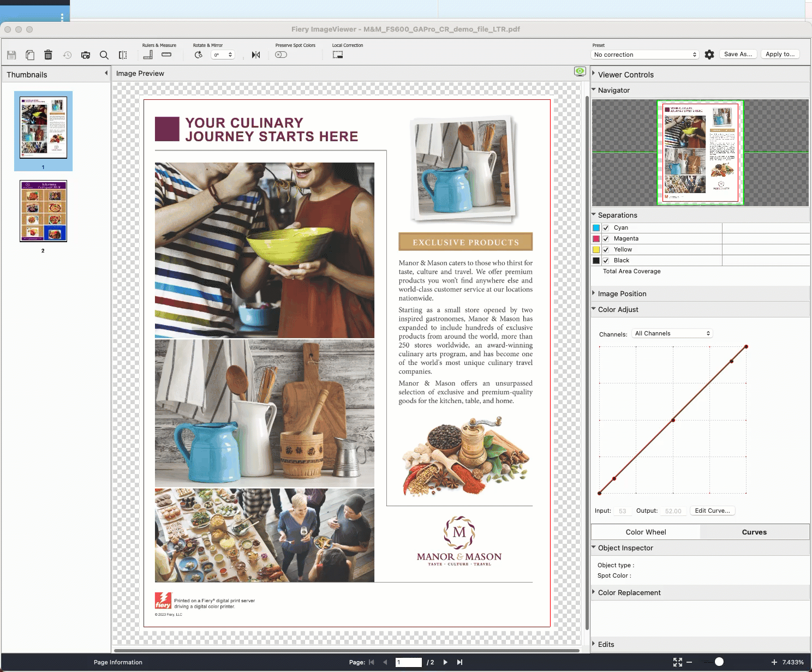
Task: Click the 7.433% zoom value
Action: click(x=793, y=662)
